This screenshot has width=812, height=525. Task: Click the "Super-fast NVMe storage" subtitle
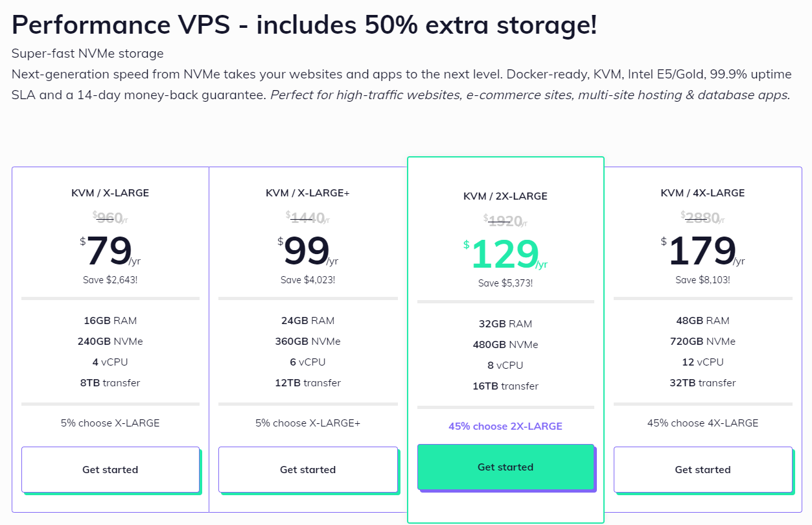coord(87,53)
